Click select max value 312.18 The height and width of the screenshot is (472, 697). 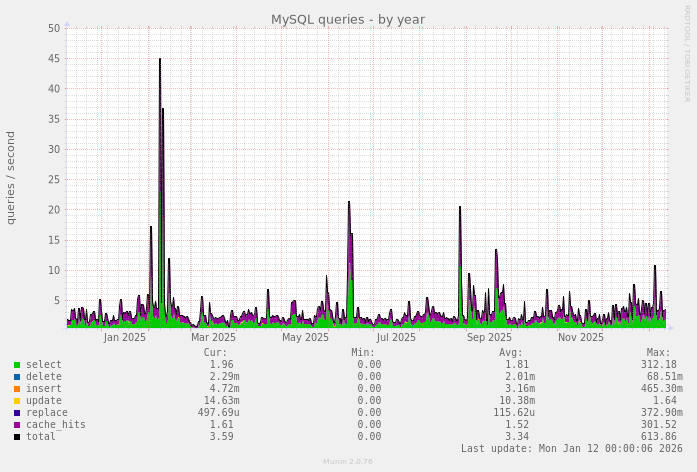pos(659,364)
